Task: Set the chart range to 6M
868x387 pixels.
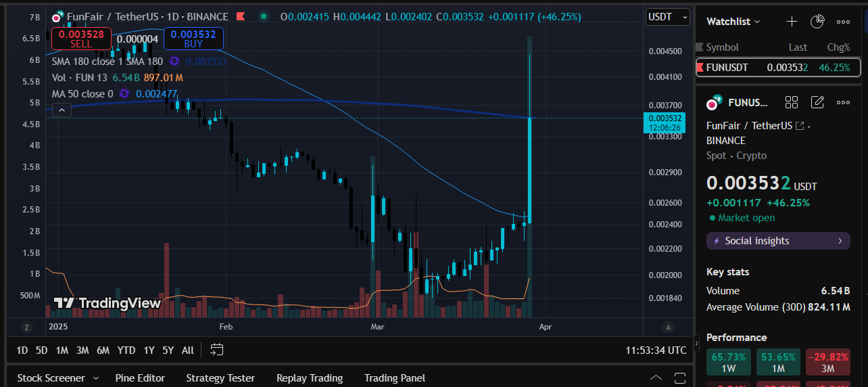Action: pos(103,350)
